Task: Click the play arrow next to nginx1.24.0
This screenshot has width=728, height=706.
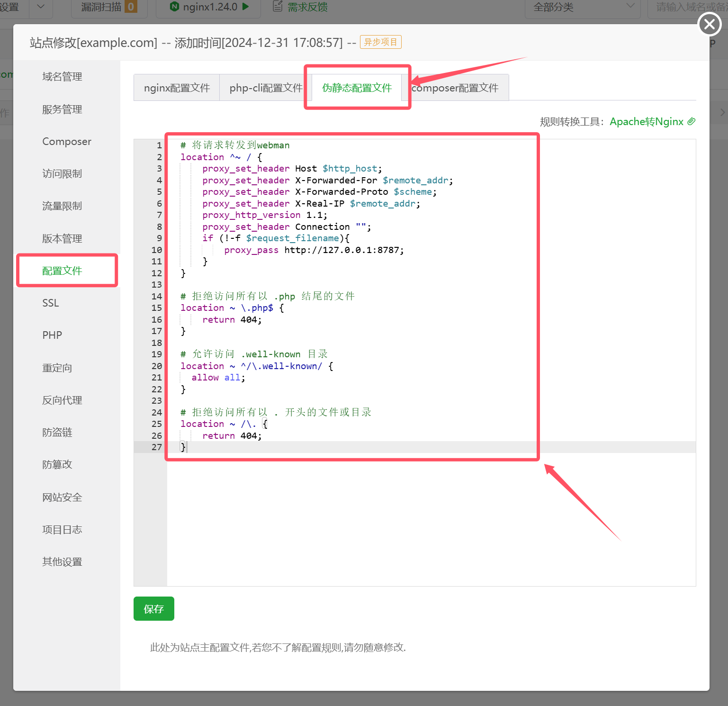Action: 246,7
